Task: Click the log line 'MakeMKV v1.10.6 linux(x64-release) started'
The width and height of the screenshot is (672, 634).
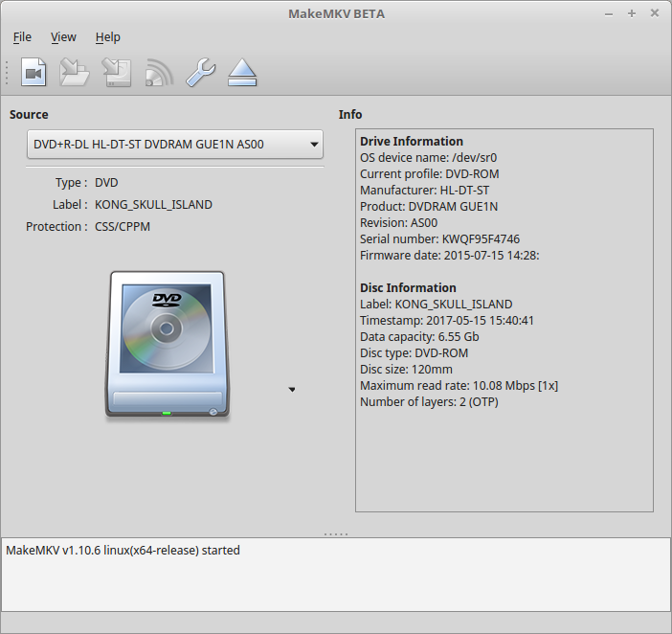Action: coord(123,551)
